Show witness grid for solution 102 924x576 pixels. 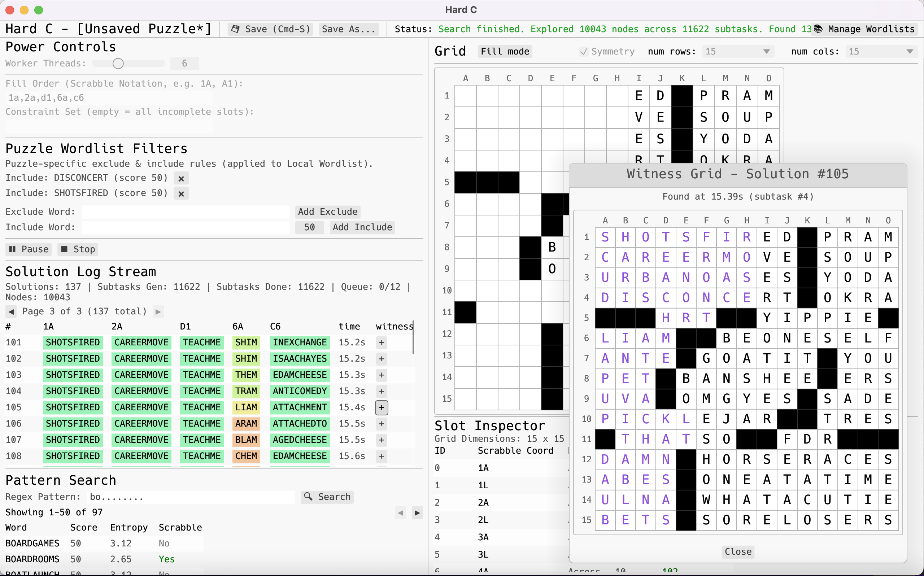[x=382, y=359]
